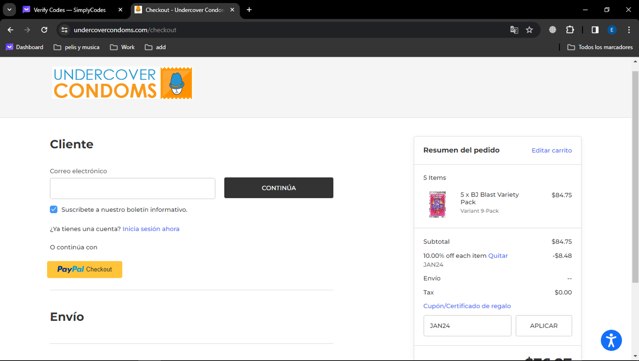Open the pelis y musica bookmark folder

(x=77, y=47)
